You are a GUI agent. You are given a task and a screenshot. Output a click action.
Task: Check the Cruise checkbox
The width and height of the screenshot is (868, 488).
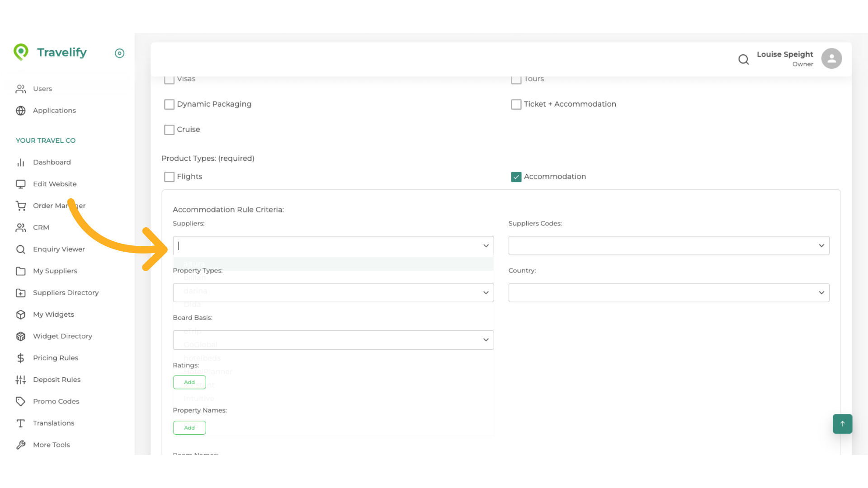(169, 130)
